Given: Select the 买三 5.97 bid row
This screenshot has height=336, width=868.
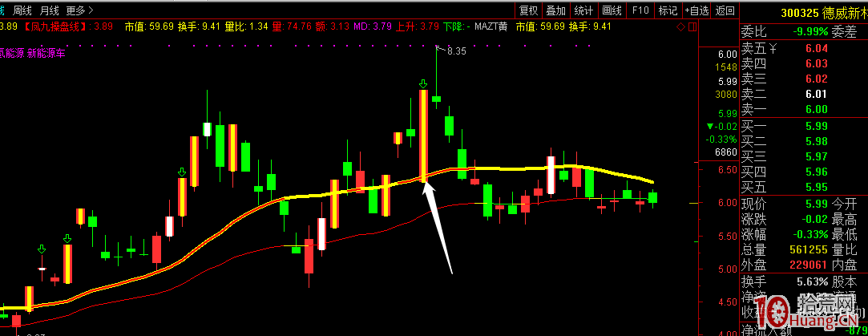Looking at the screenshot, I should [x=804, y=156].
